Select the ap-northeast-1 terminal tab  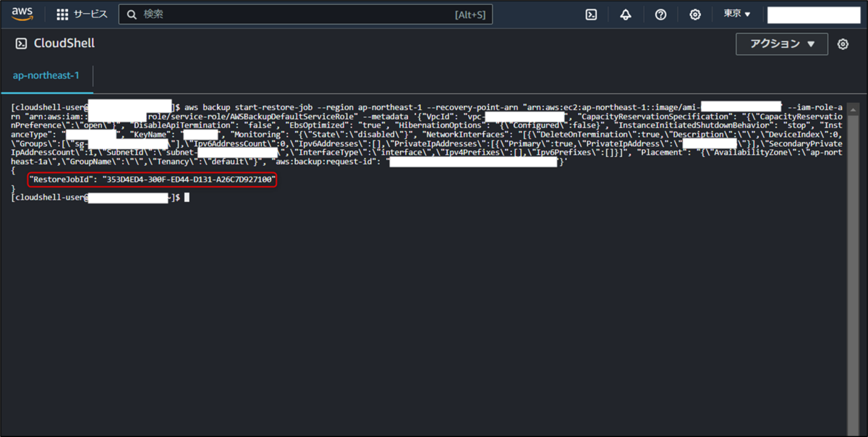click(x=46, y=76)
